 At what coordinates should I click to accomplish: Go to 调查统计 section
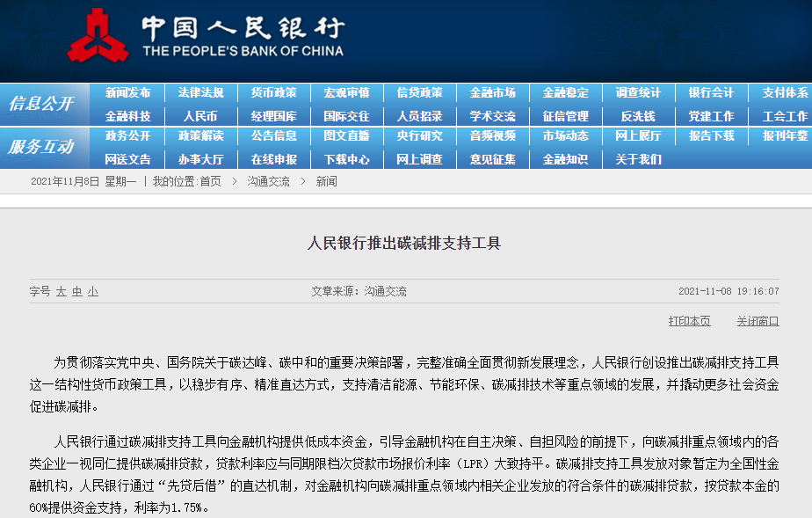pyautogui.click(x=638, y=92)
